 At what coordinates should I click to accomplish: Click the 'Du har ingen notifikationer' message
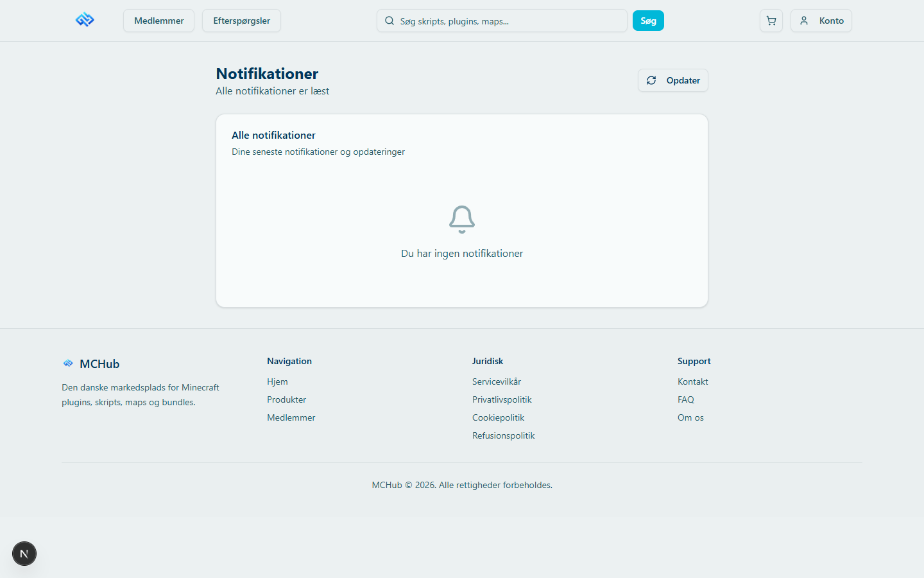(462, 254)
